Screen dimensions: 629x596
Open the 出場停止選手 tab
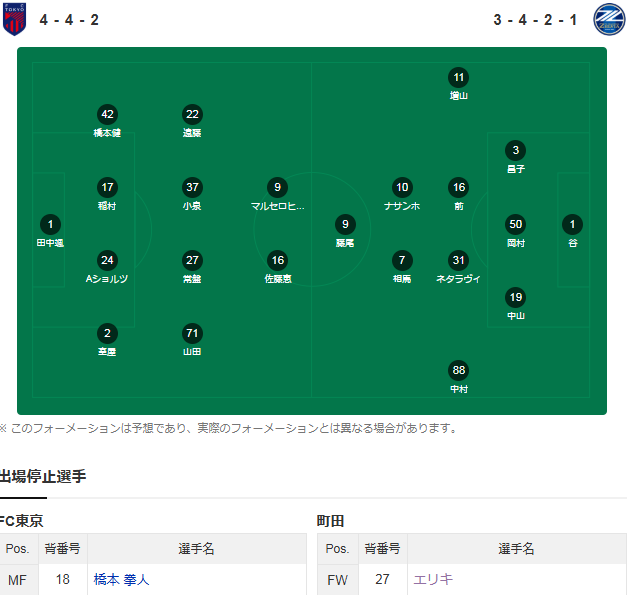(x=43, y=477)
